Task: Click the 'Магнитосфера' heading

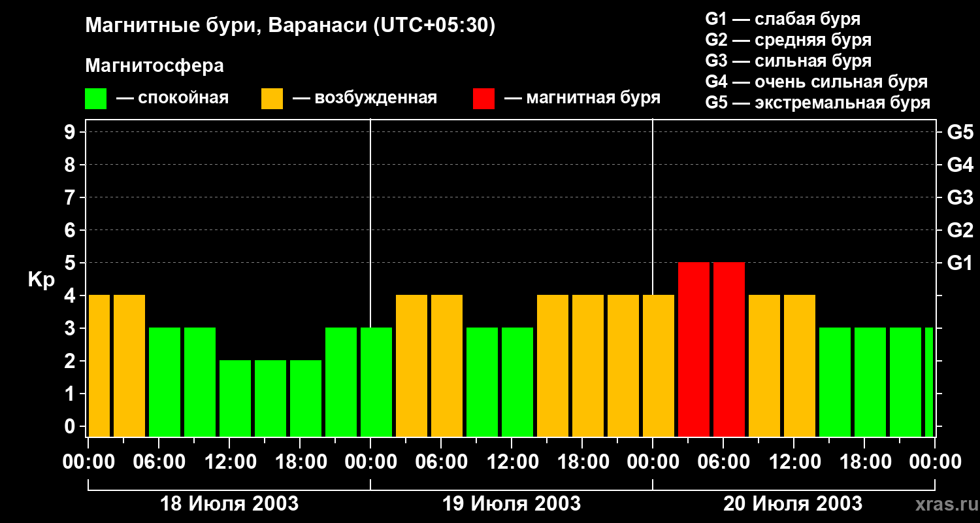Action: pos(154,66)
